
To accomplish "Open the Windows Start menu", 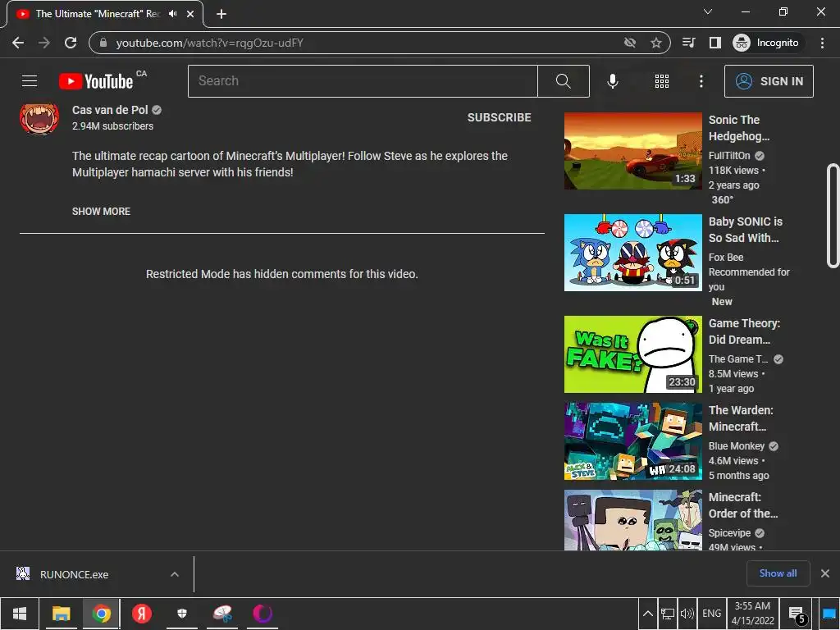I will click(x=20, y=614).
